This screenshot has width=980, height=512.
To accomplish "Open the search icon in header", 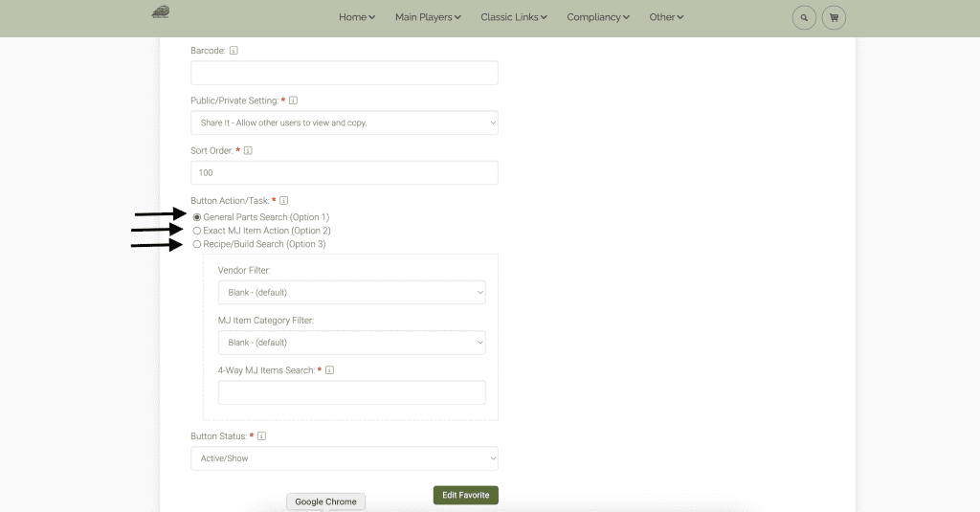I will 804,17.
